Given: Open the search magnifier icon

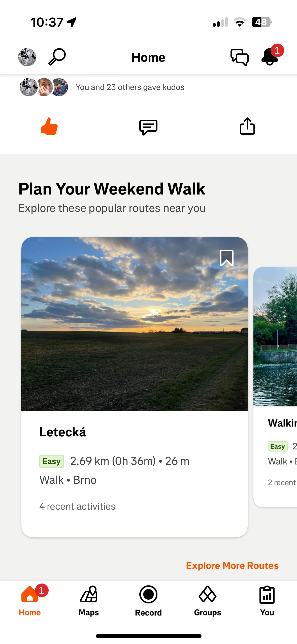Looking at the screenshot, I should click(57, 57).
